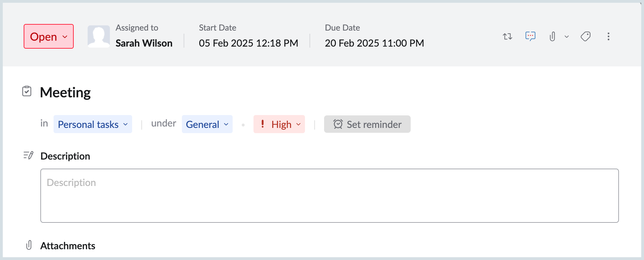Change the High priority dropdown
644x260 pixels.
[279, 124]
